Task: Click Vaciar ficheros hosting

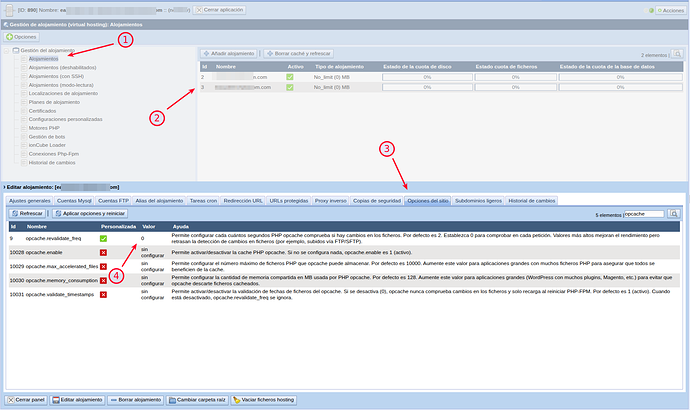Action: click(264, 399)
